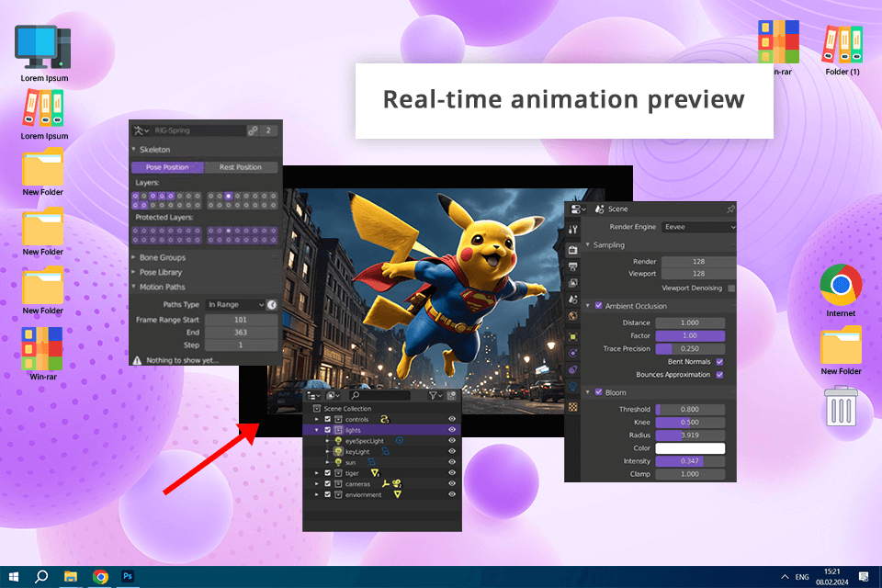The width and height of the screenshot is (882, 588).
Task: Expand the cameras collection in outliner
Action: pyautogui.click(x=317, y=484)
